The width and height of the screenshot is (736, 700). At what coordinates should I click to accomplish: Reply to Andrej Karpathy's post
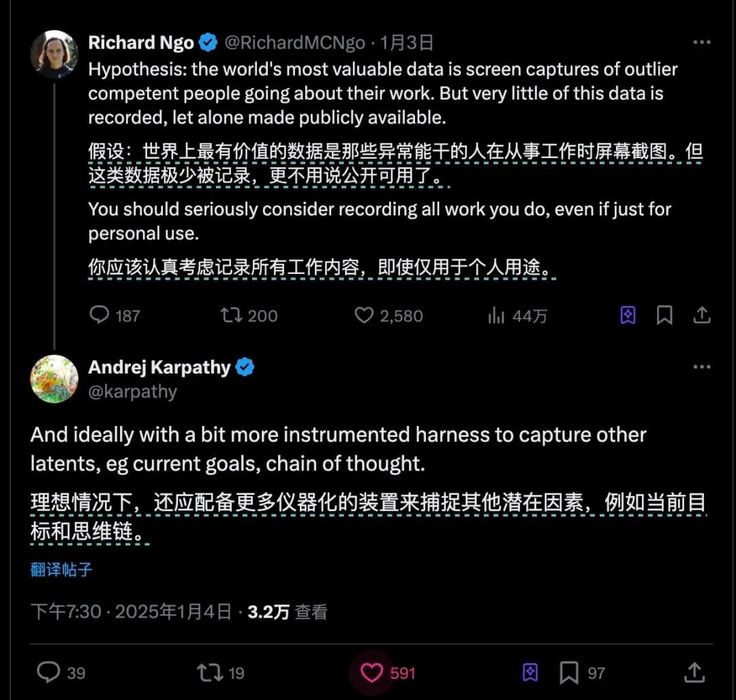pos(48,673)
